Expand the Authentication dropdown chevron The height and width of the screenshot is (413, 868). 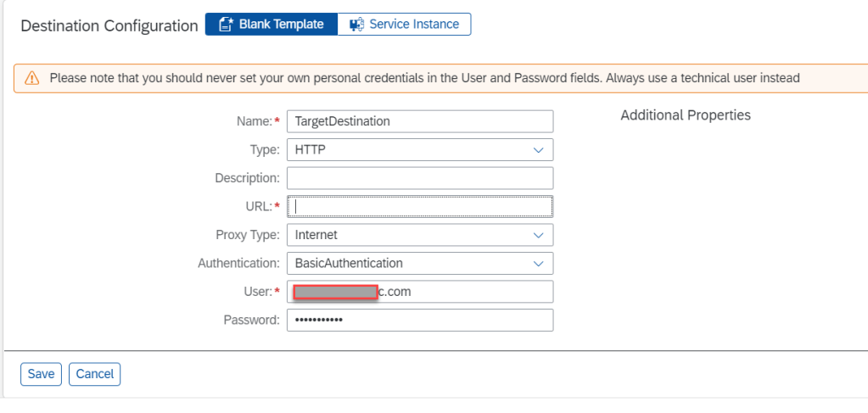pos(538,264)
